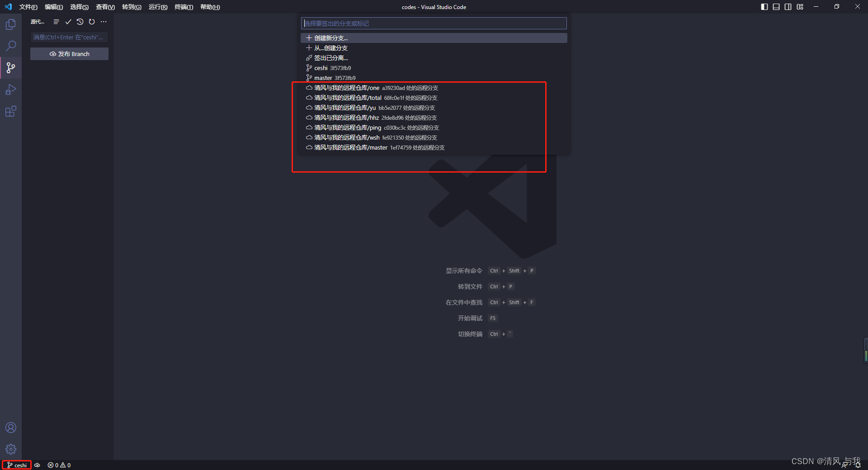The image size is (868, 470).
Task: Select the Source Control activity bar icon
Action: (x=11, y=68)
